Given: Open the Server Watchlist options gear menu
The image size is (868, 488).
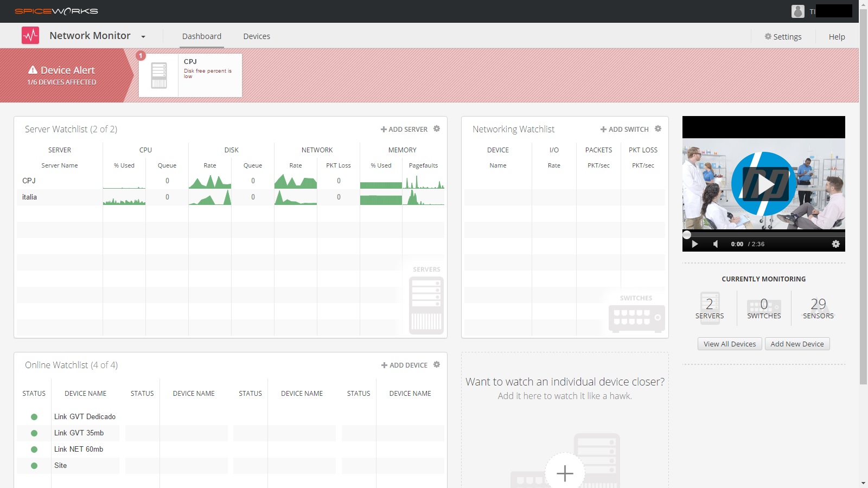Looking at the screenshot, I should pyautogui.click(x=437, y=129).
